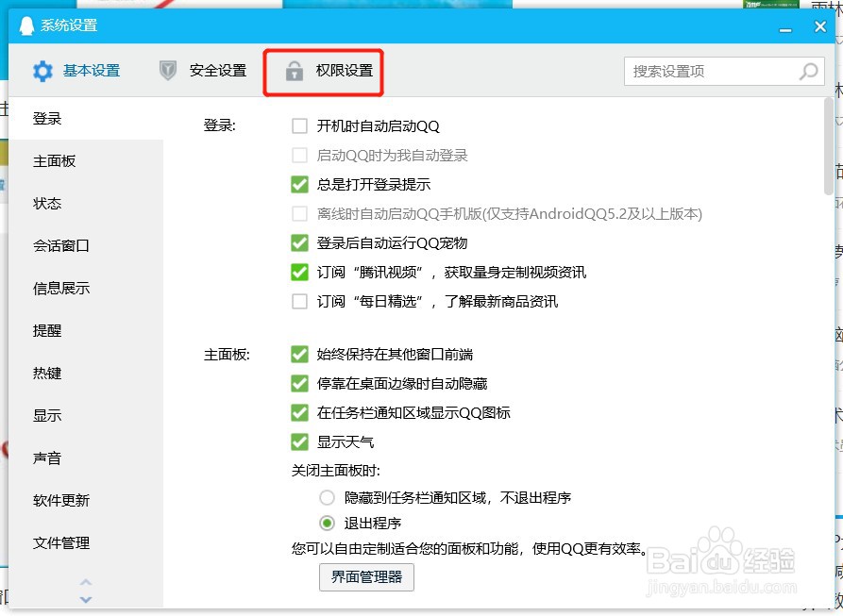Uncheck 显示天气 checkbox

point(299,441)
